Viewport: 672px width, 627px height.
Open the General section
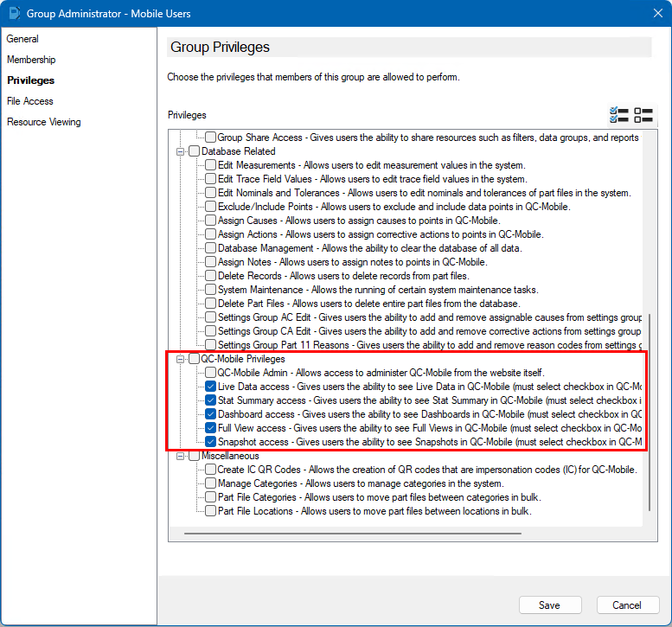point(22,39)
